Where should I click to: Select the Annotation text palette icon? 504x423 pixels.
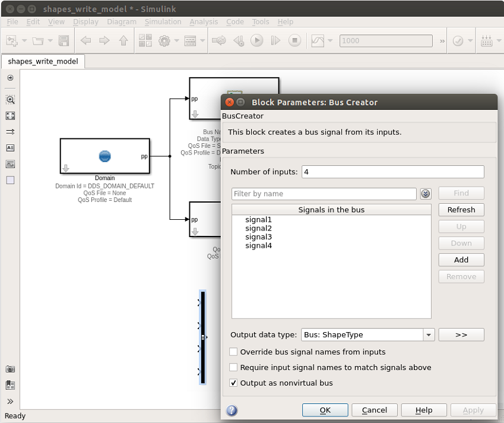point(10,148)
